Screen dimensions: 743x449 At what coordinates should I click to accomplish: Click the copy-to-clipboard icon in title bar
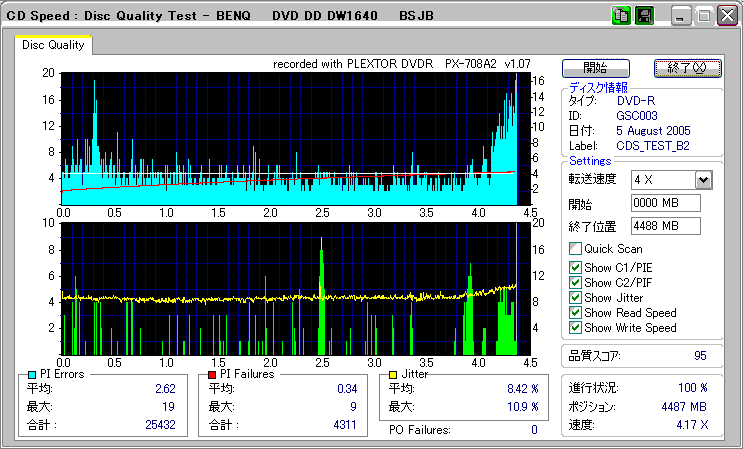621,16
